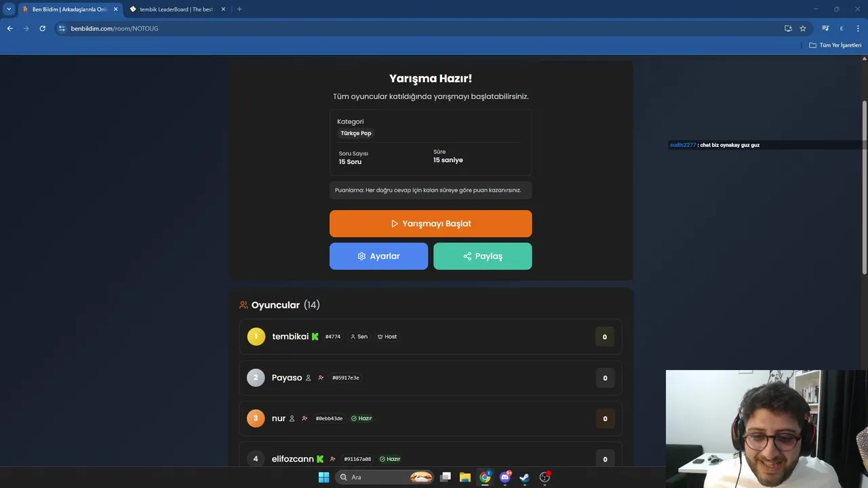Open File Explorer from the taskbar
Viewport: 868px width, 488px height.
[x=465, y=477]
